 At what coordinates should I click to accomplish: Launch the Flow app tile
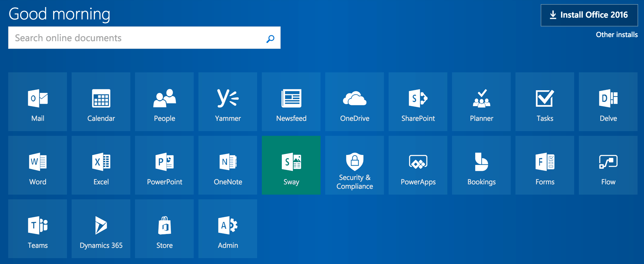click(608, 165)
